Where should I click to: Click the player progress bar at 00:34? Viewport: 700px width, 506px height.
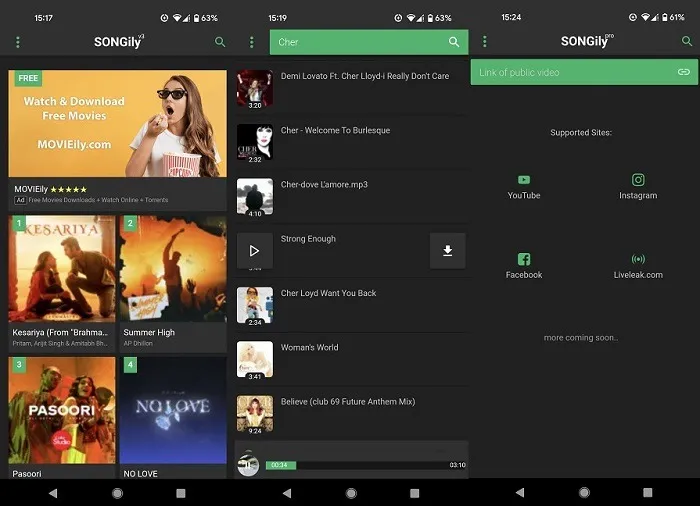(x=281, y=465)
